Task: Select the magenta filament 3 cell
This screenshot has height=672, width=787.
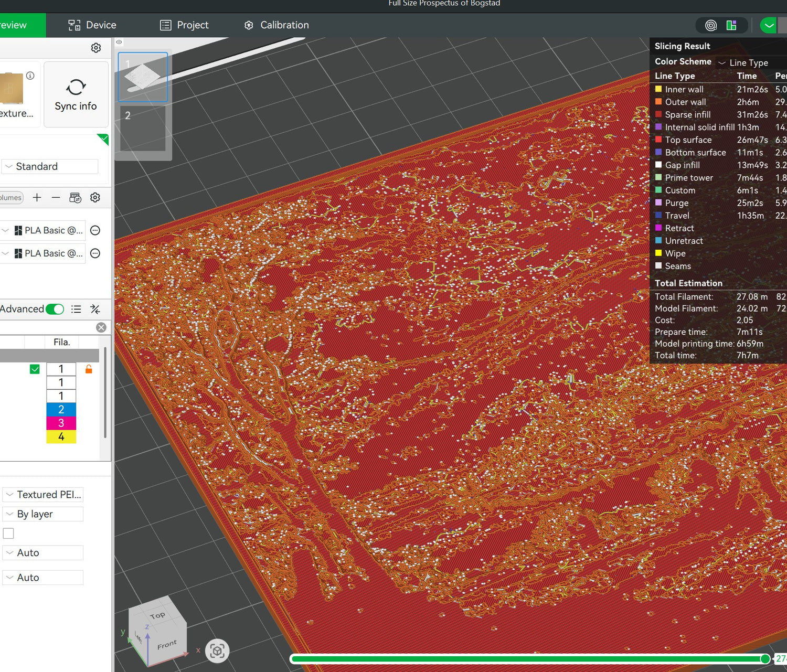Action: click(x=61, y=423)
